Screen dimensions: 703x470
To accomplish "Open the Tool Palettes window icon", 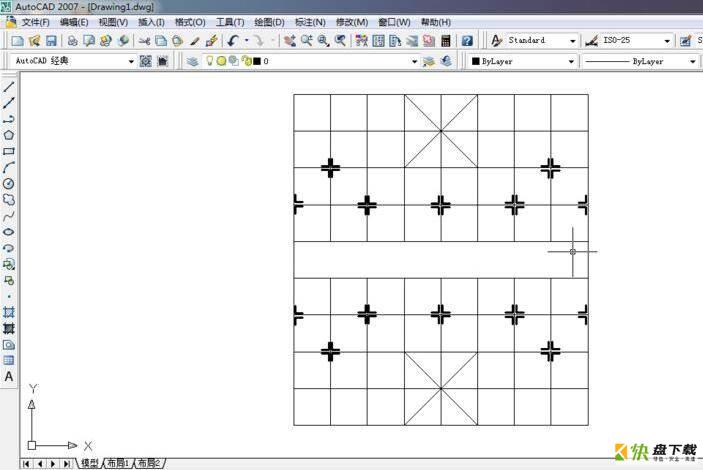I will coord(395,41).
